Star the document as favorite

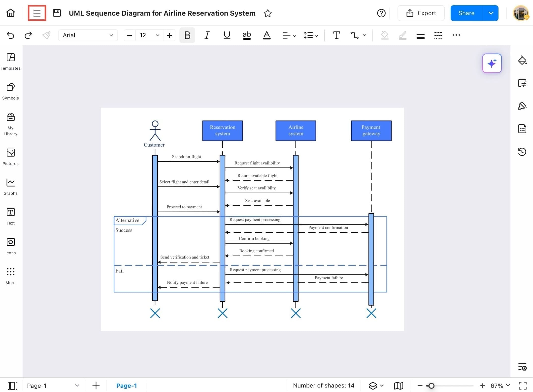pyautogui.click(x=267, y=13)
